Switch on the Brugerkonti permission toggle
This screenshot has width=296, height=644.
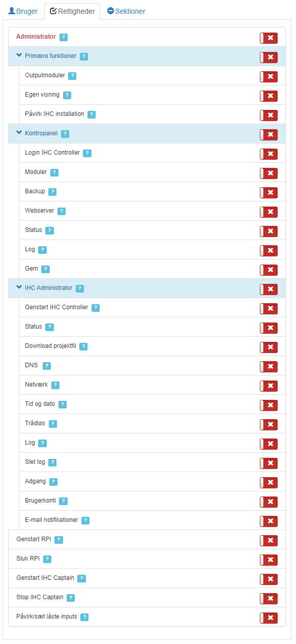tap(269, 502)
